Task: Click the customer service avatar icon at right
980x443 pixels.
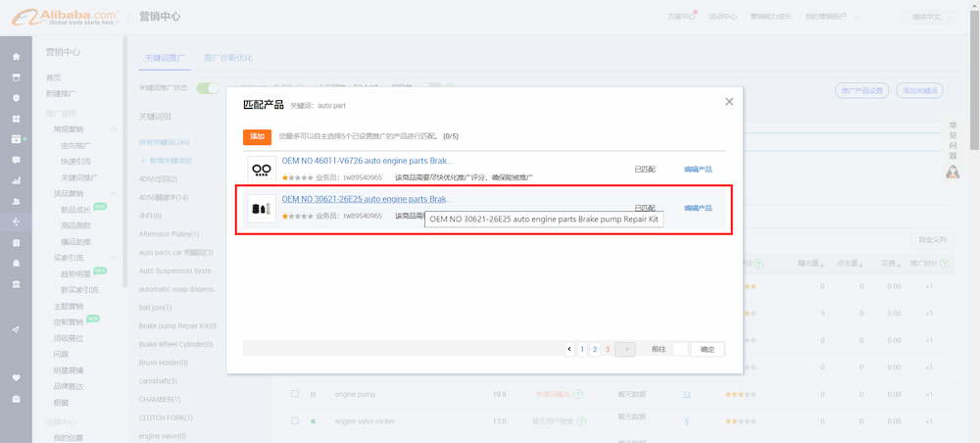Action: pos(953,172)
